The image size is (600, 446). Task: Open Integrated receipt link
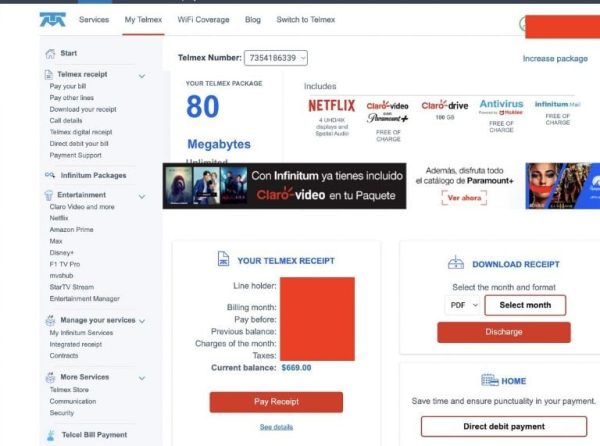(x=75, y=344)
